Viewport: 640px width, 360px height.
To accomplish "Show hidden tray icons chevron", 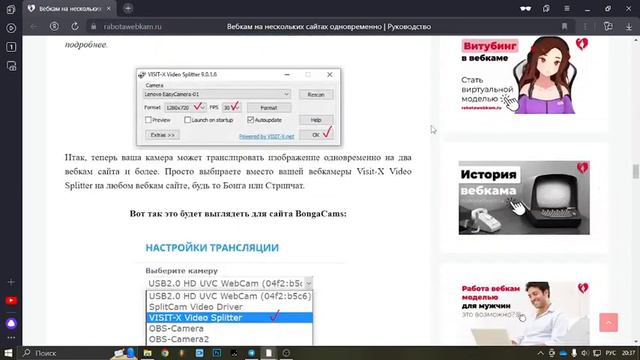I will tap(540, 353).
